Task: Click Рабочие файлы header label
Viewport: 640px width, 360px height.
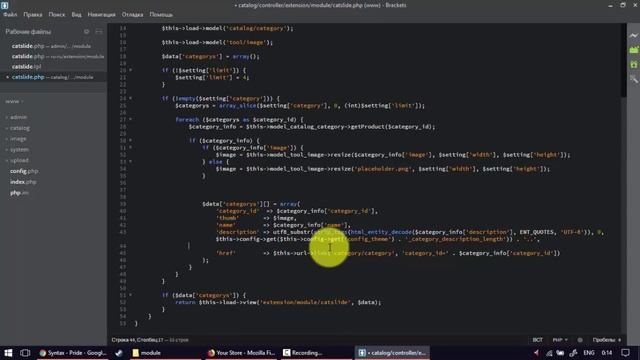Action: pyautogui.click(x=28, y=31)
